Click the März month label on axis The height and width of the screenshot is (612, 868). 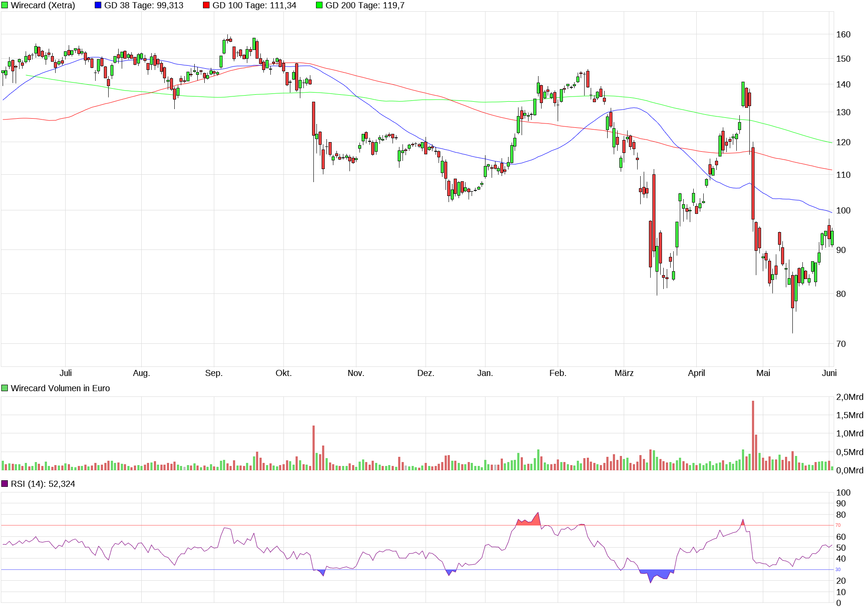pos(624,373)
